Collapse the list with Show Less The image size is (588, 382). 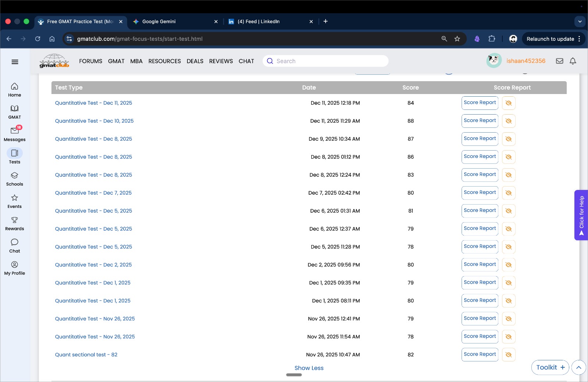pos(309,368)
